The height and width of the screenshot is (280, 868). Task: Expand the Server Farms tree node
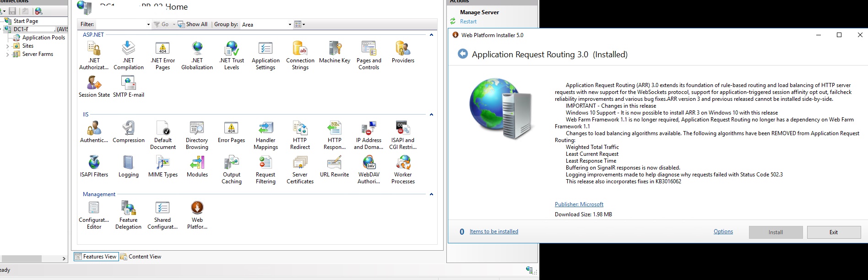7,54
